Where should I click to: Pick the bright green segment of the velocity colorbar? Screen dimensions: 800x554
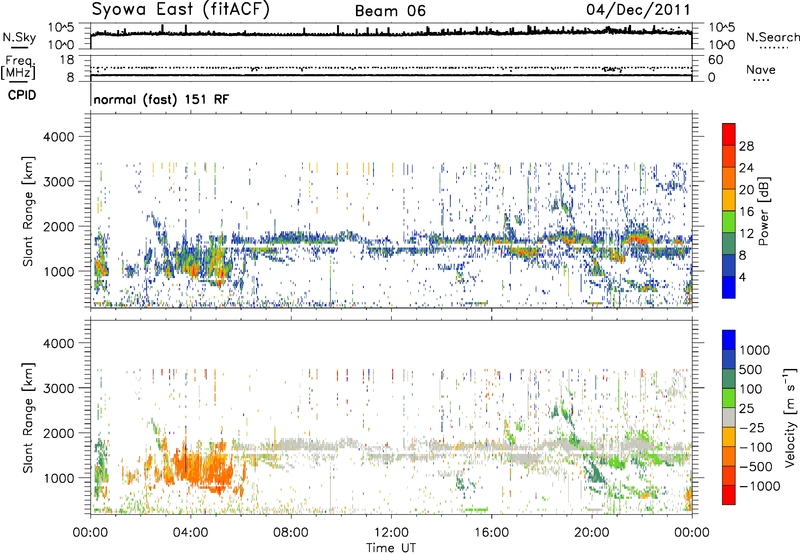pyautogui.click(x=729, y=398)
